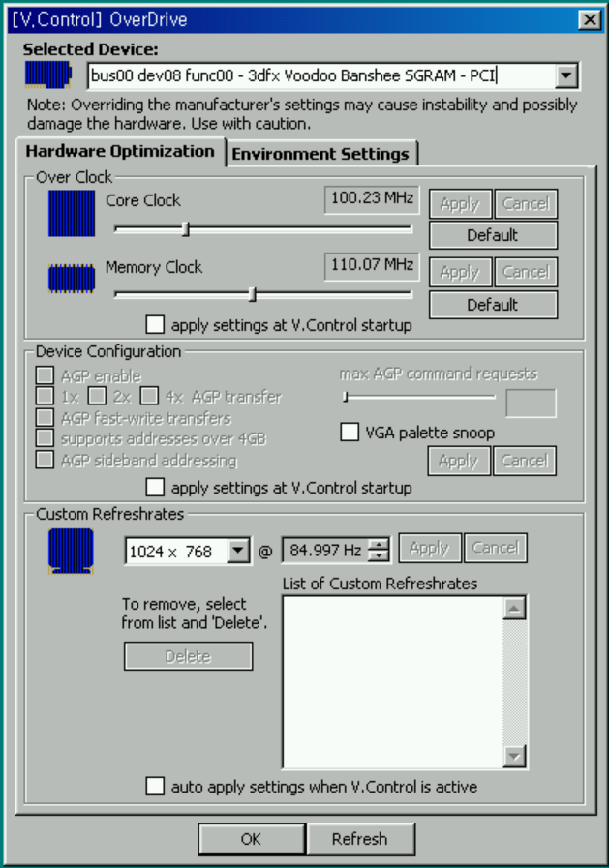This screenshot has height=868, width=609.
Task: Open the Selected Device dropdown list
Action: click(567, 76)
